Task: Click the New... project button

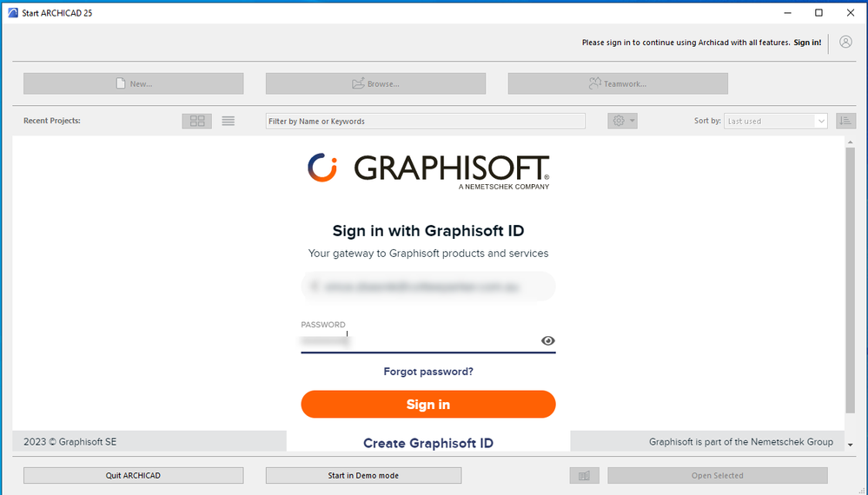Action: coord(134,83)
